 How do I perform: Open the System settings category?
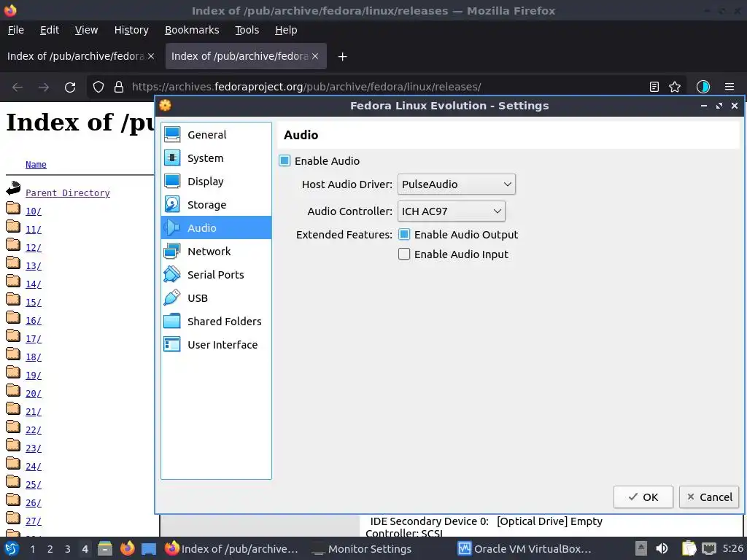click(x=216, y=158)
